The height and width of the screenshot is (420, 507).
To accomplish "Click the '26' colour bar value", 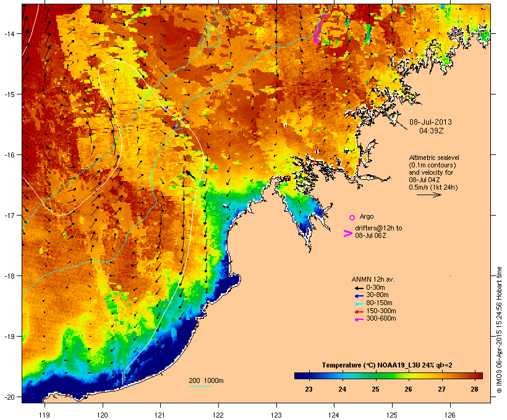I will click(x=408, y=389).
